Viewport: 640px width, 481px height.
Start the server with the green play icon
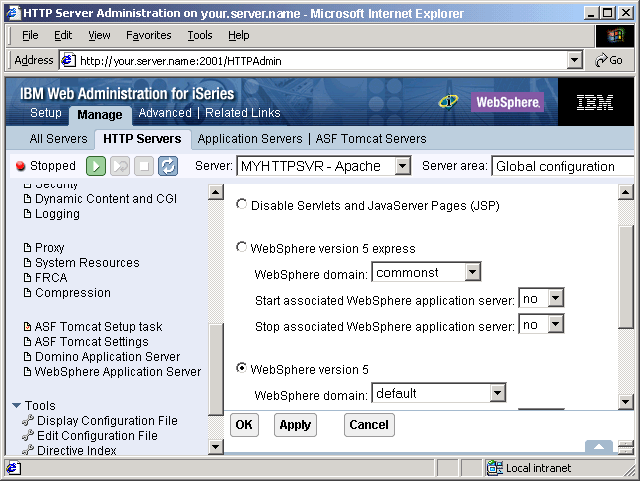[96, 166]
